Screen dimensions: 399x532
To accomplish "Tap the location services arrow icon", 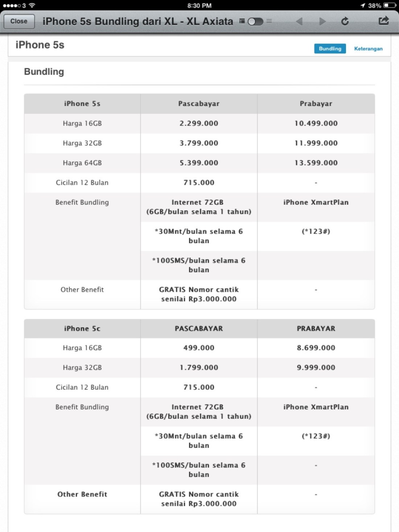I will click(363, 5).
